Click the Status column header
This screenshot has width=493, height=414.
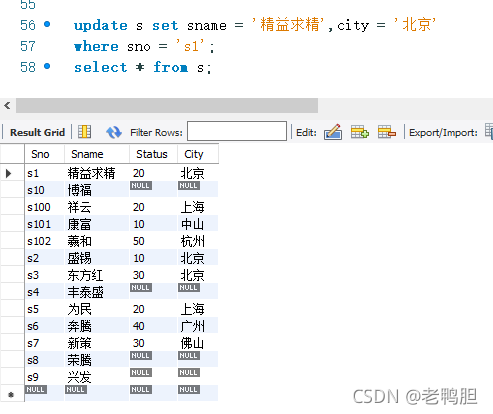(x=153, y=154)
